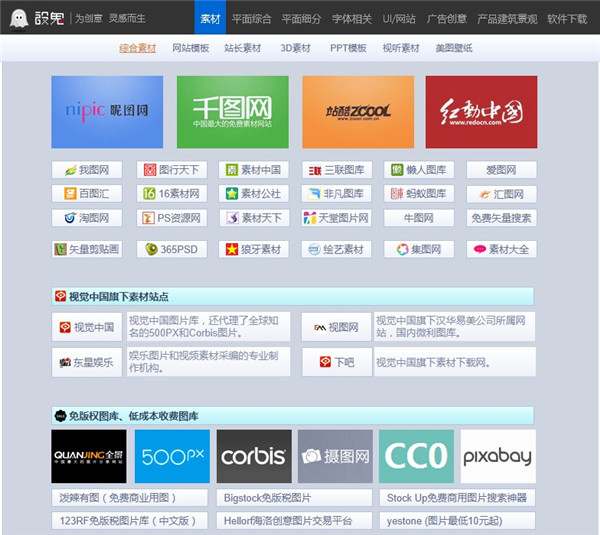The image size is (600, 535).
Task: Open the 下吧 button
Action: 337,362
